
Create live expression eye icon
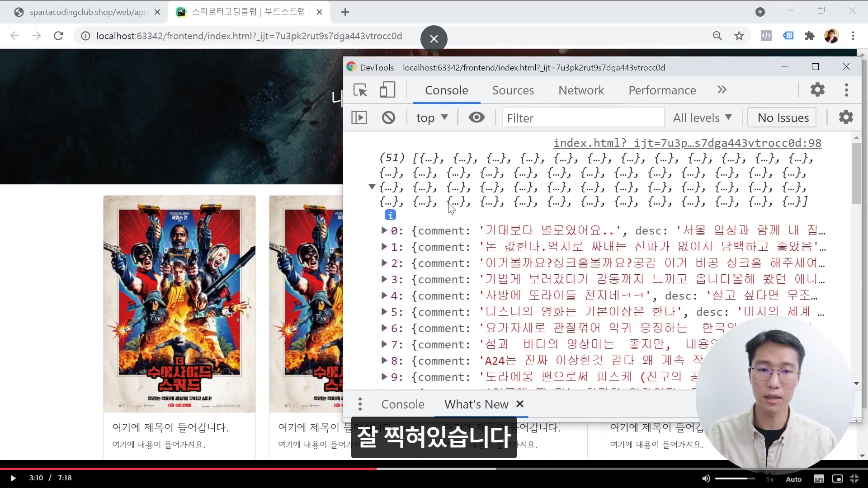click(476, 117)
